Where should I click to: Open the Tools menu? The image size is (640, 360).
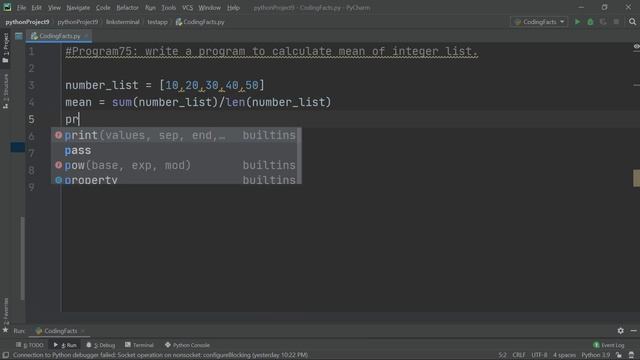(x=168, y=7)
